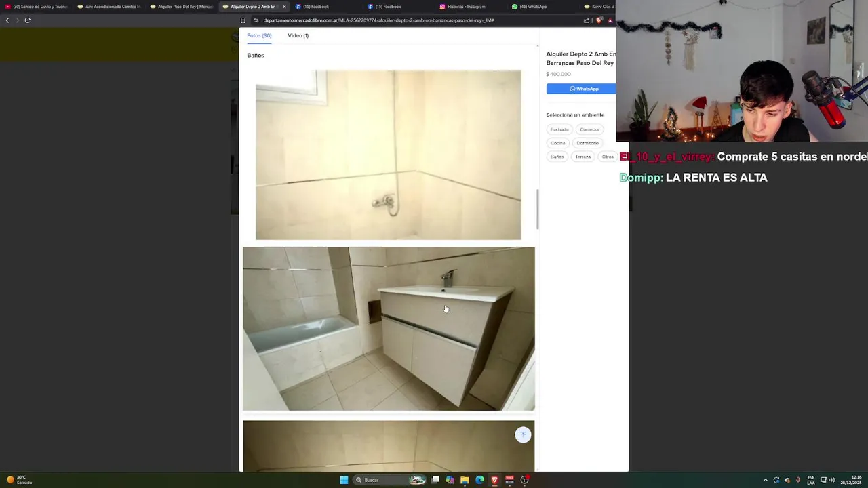Viewport: 868px width, 488px height.
Task: Click the Seleccioná un ambiente label
Action: [x=575, y=115]
